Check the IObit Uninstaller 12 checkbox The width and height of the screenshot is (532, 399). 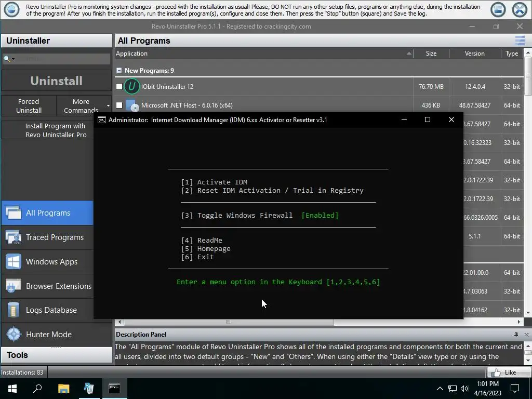(119, 87)
